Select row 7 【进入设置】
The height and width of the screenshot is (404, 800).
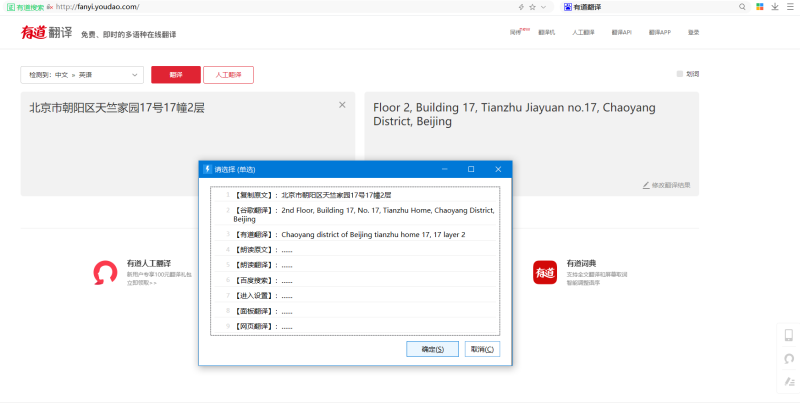click(x=355, y=296)
